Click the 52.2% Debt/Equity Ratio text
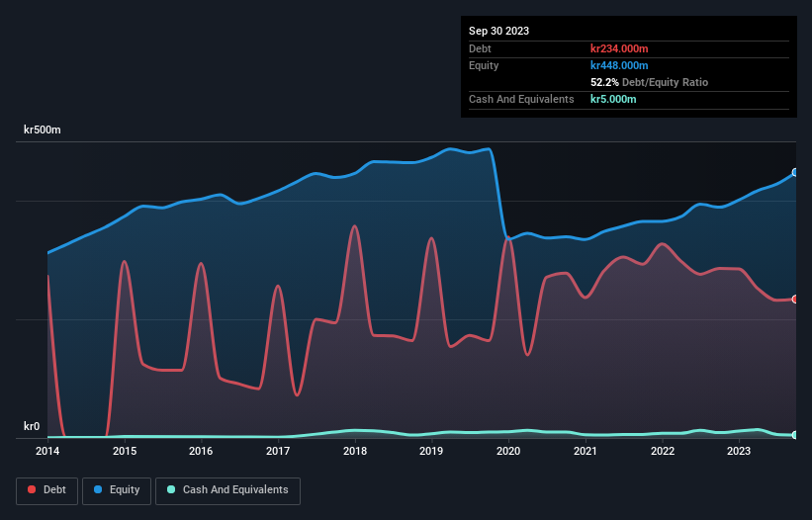812x520 pixels. 649,82
